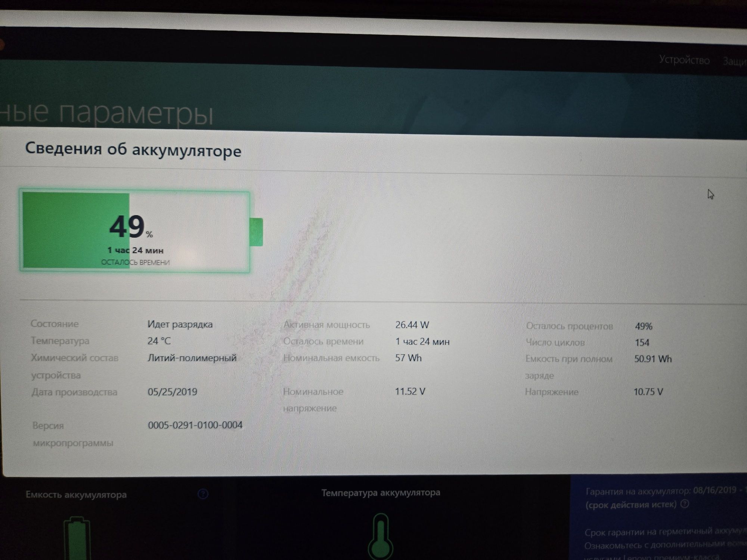
Task: Select the state value Идет разрядка
Action: click(x=180, y=324)
